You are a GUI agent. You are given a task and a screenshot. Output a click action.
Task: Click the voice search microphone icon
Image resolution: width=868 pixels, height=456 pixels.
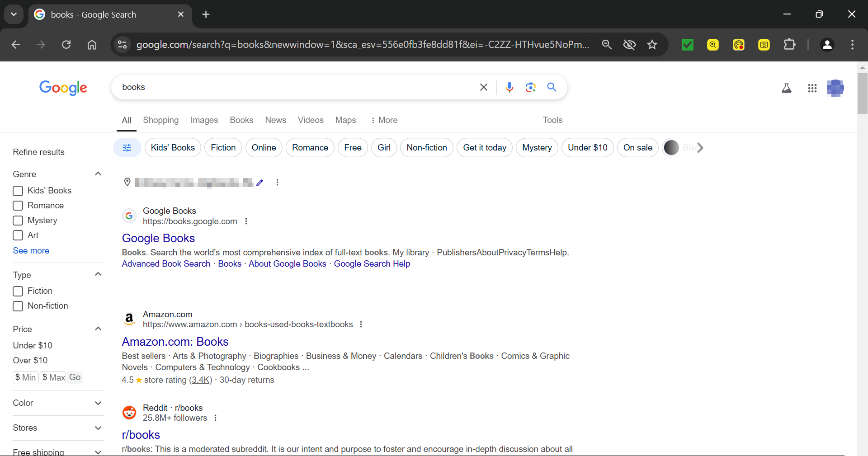pyautogui.click(x=509, y=87)
